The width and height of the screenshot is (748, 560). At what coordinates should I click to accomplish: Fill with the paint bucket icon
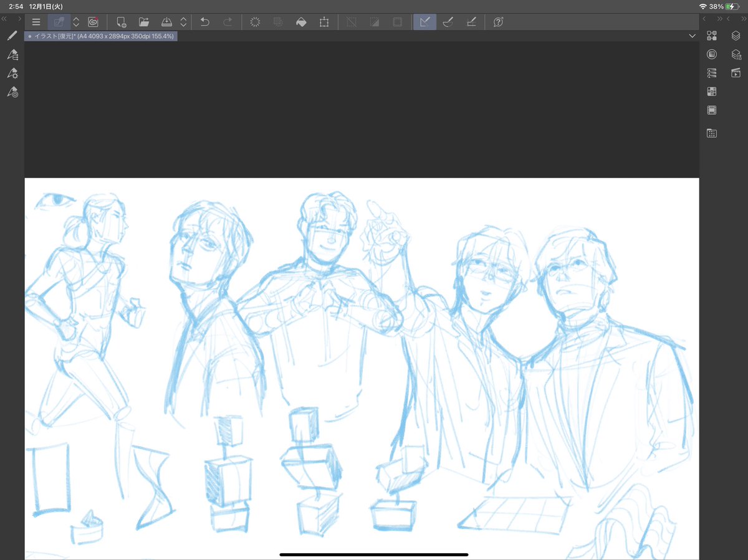point(301,22)
